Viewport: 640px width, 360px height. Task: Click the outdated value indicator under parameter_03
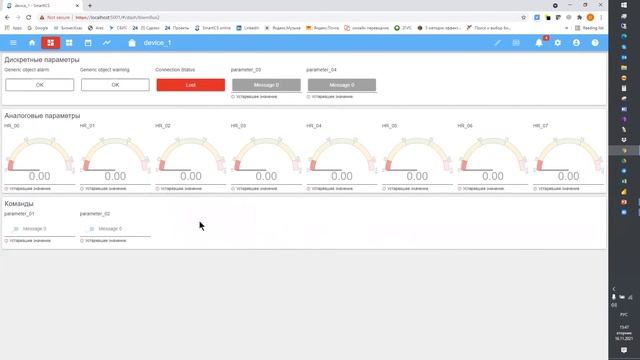coord(254,97)
